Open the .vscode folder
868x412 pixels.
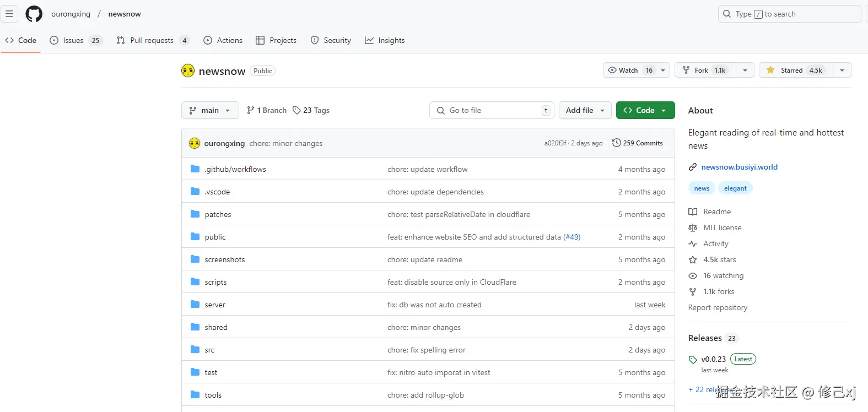point(217,192)
